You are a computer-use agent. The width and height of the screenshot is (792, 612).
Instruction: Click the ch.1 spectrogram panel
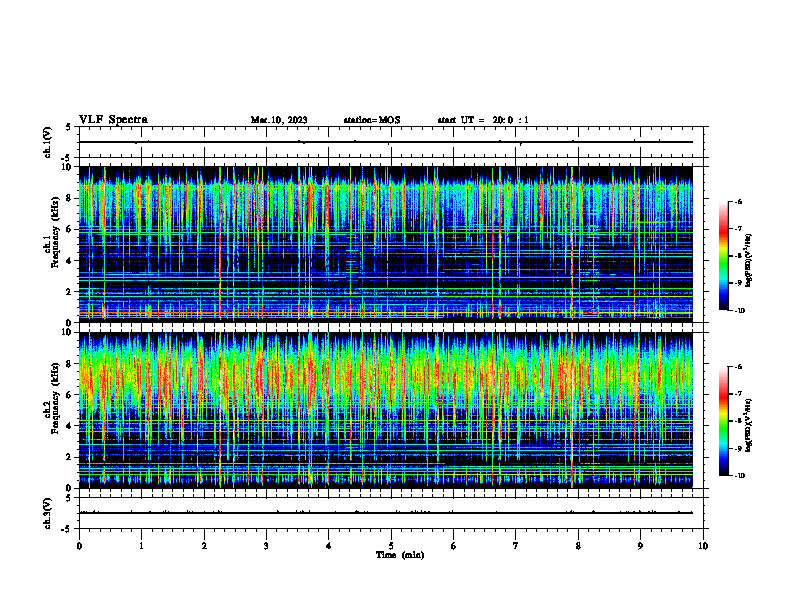pos(385,244)
